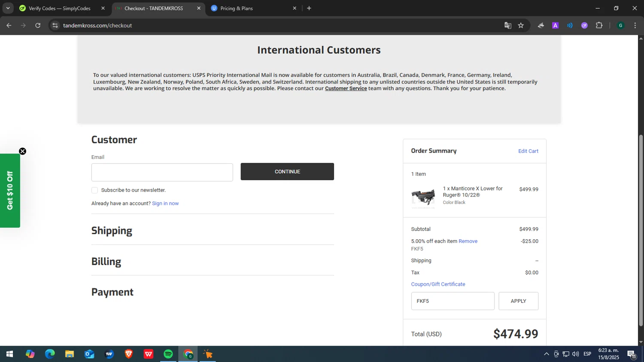The image size is (644, 362).
Task: Click the coupon code field with FKF5
Action: (x=453, y=301)
